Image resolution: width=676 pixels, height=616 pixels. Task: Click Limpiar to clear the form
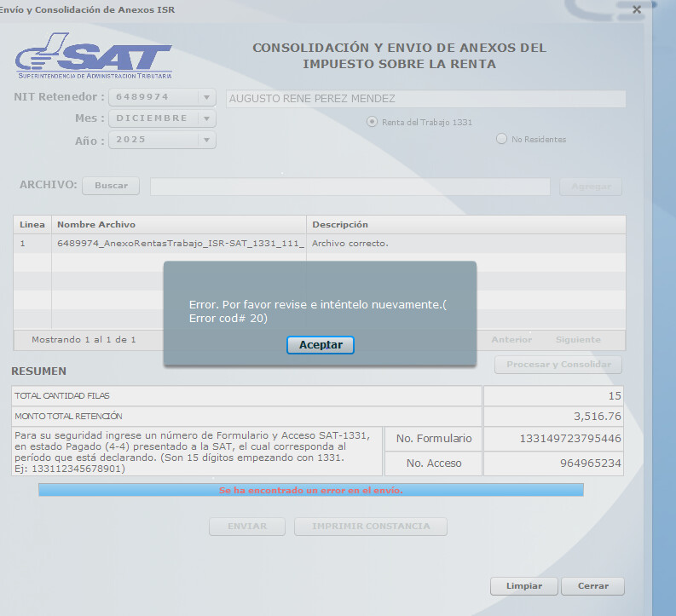pos(523,586)
